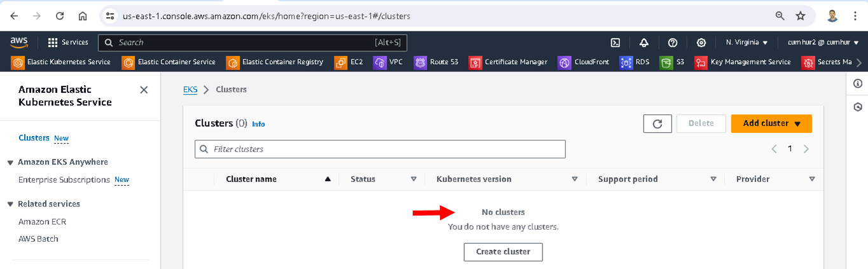Open Elastic Container Service shortcut
This screenshot has width=868, height=269.
tap(169, 62)
